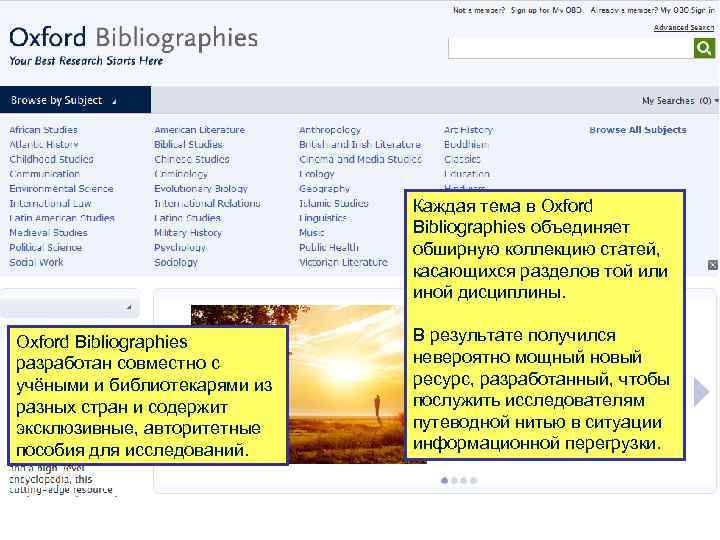Open Education subject
The height and width of the screenshot is (540, 720).
click(467, 174)
